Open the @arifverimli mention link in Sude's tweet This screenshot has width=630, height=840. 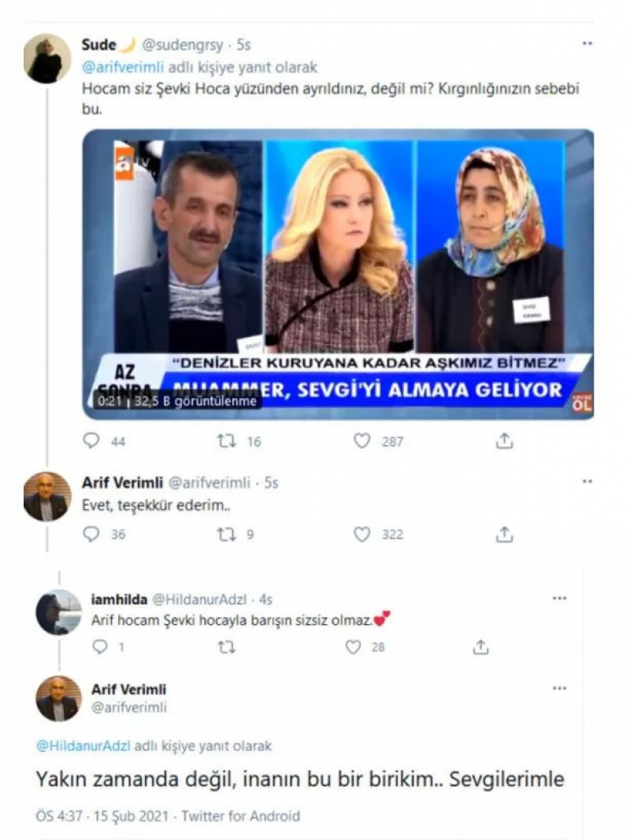pos(123,68)
